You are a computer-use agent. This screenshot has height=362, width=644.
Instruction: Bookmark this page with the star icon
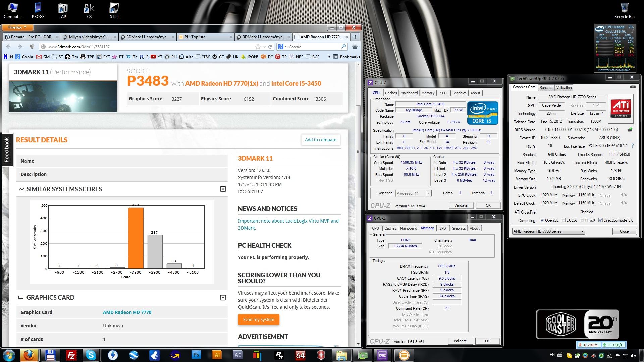coord(258,47)
